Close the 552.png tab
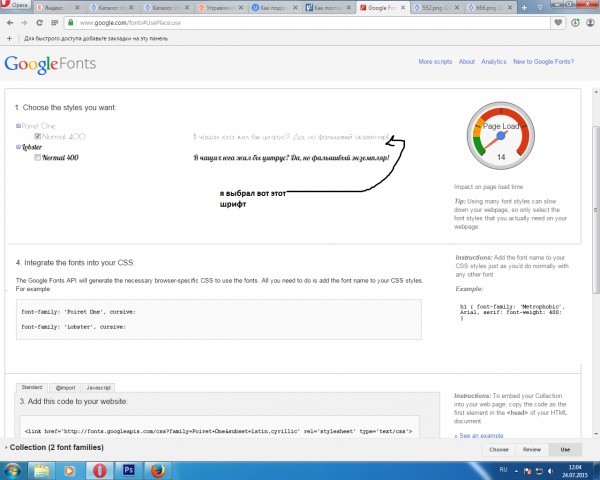The width and height of the screenshot is (600, 480). click(457, 8)
